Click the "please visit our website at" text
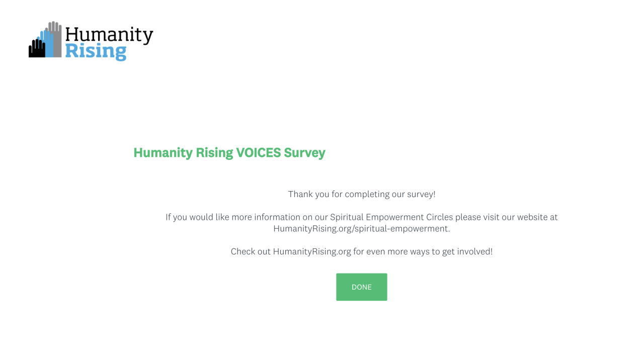The image size is (644, 352). [x=506, y=217]
